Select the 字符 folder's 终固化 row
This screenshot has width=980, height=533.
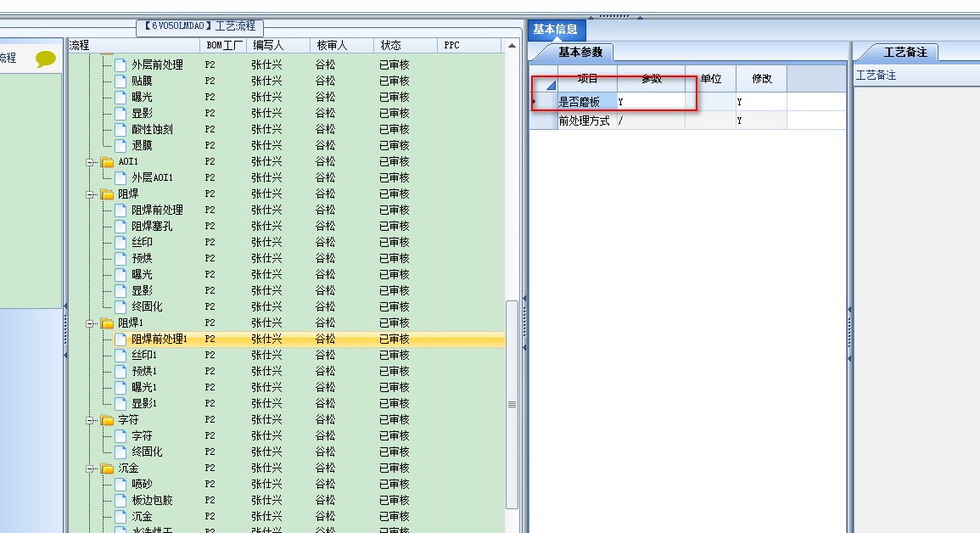pos(287,452)
